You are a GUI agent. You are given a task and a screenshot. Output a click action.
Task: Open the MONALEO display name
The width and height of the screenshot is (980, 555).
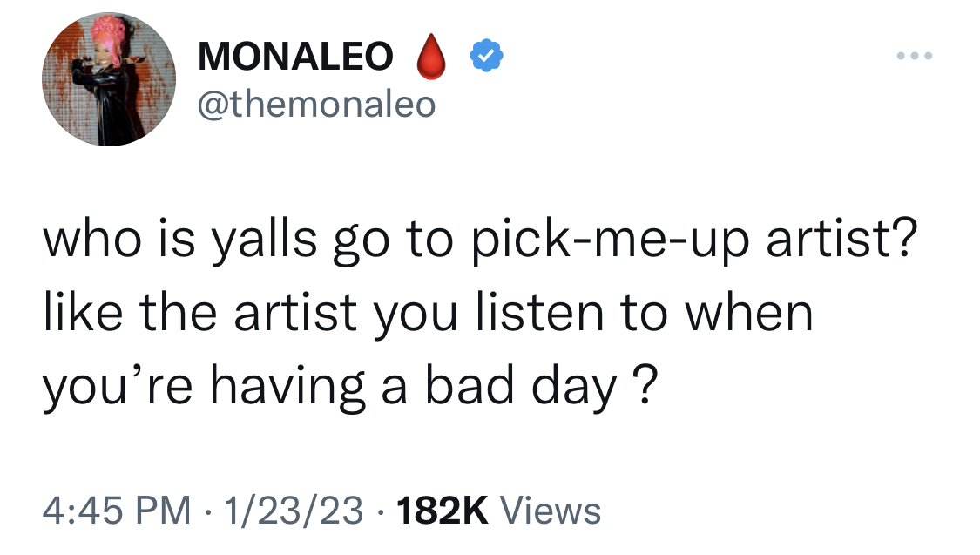tap(295, 57)
